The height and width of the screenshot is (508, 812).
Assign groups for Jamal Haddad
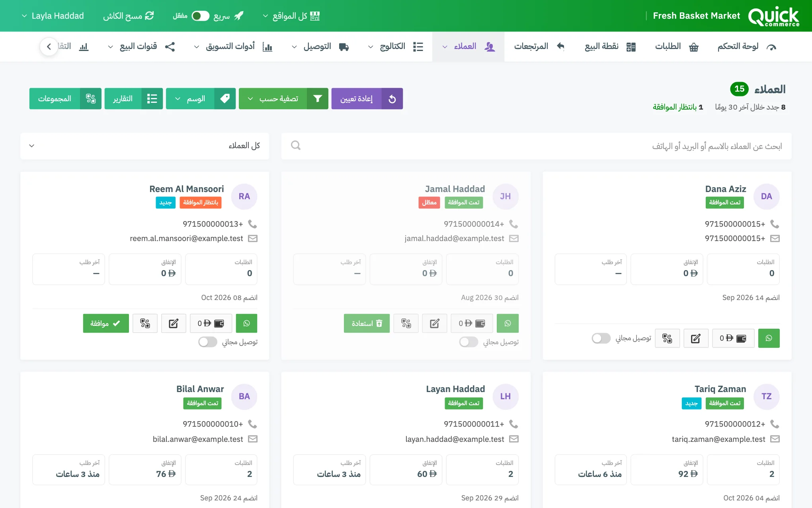pos(406,323)
